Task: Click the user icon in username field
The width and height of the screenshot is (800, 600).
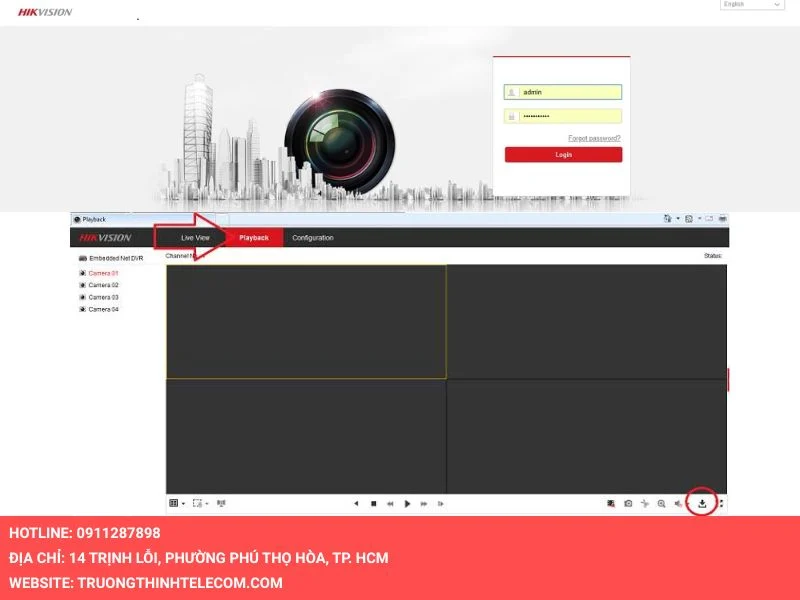Action: click(x=511, y=92)
